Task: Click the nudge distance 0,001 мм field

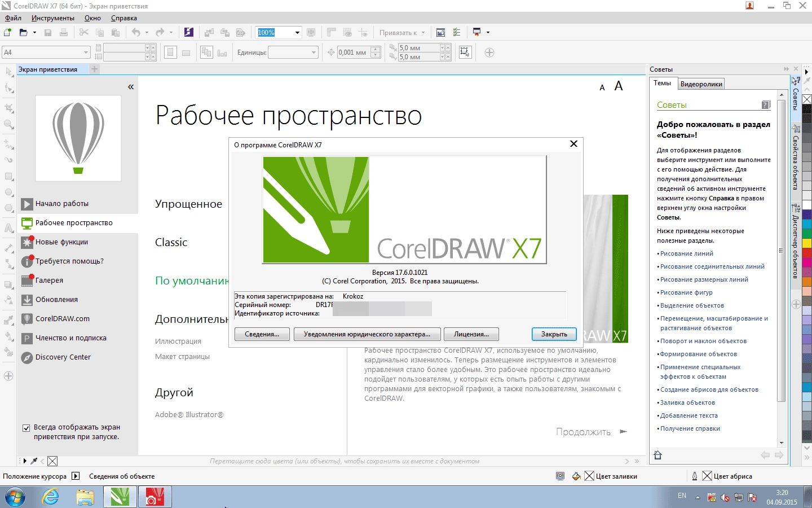Action: pyautogui.click(x=353, y=52)
